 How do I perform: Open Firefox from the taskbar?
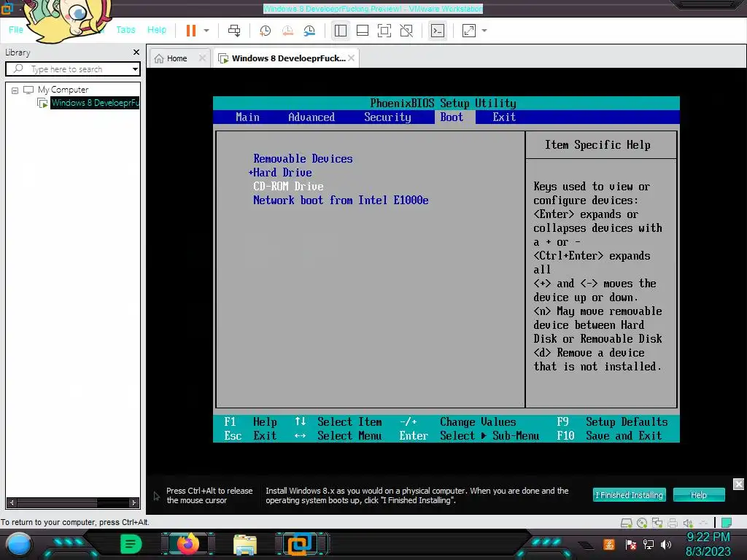(x=187, y=544)
